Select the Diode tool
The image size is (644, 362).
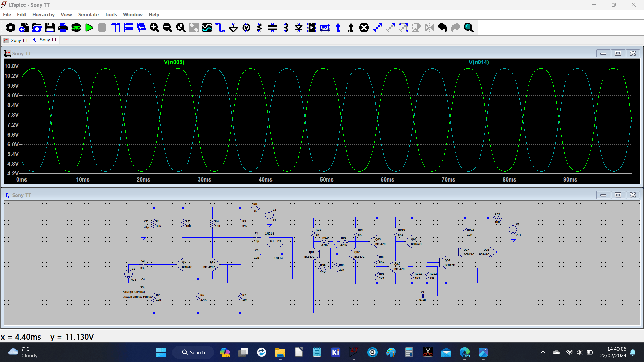299,28
